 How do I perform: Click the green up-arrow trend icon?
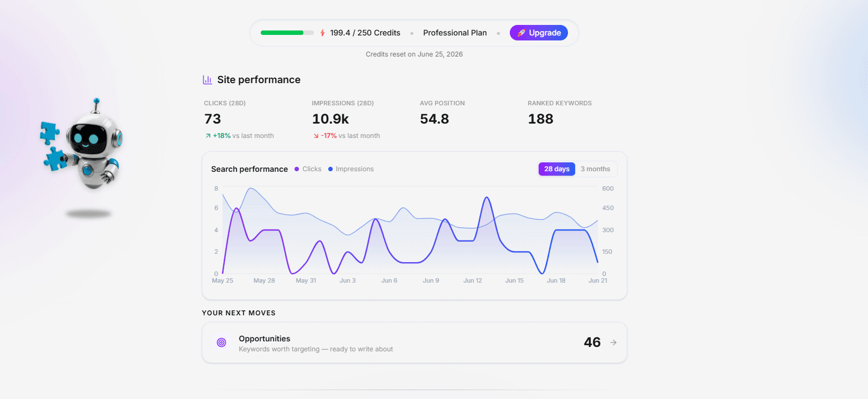click(x=208, y=136)
